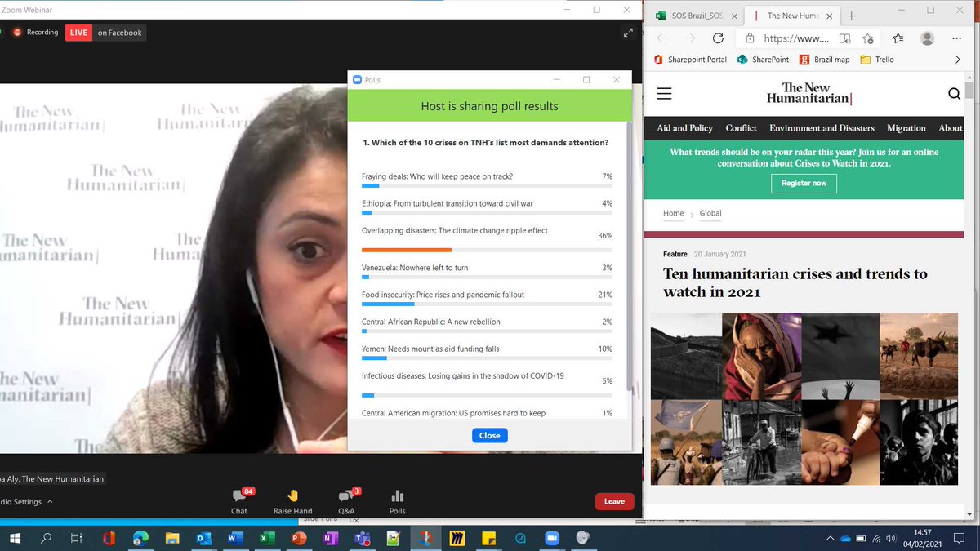Open the hamburger menu on the website
This screenshot has height=551, width=980.
click(x=664, y=94)
